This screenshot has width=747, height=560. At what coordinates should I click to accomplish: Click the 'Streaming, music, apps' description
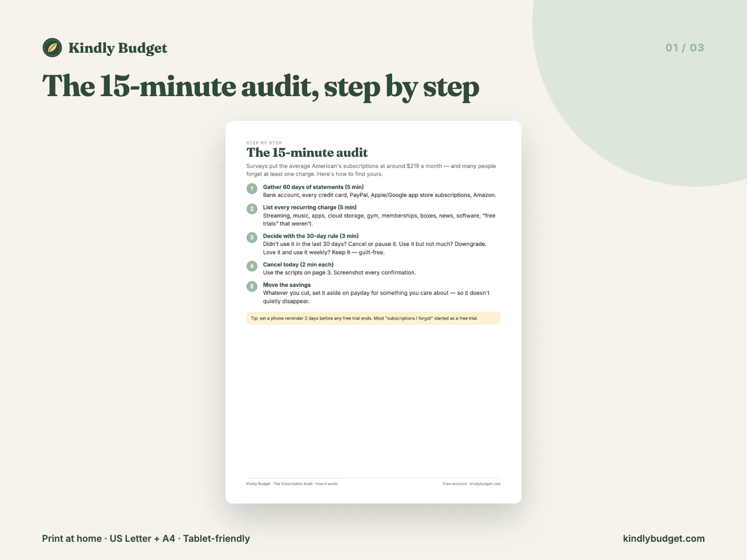point(379,220)
